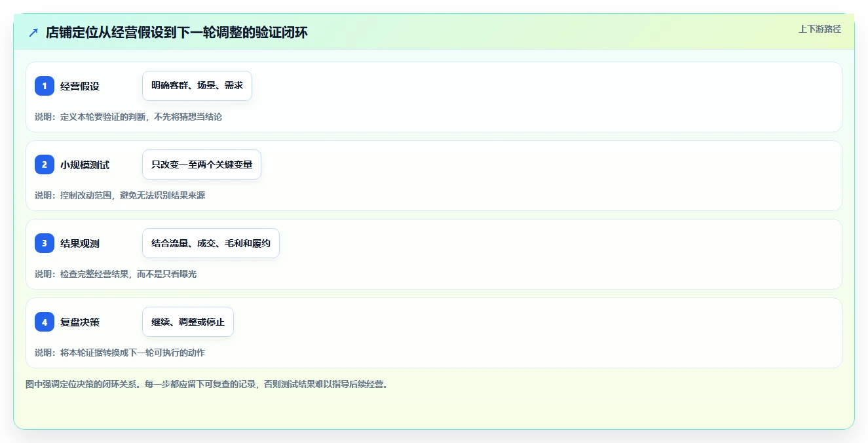
Task: Select the 结合流量、成交、毛利和履约 chip
Action: coord(211,243)
